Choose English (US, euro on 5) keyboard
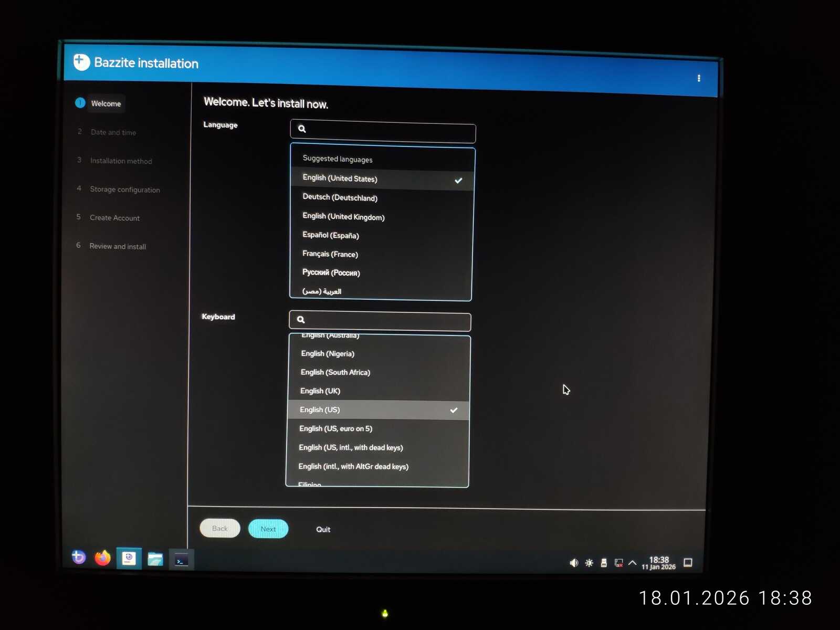This screenshot has width=840, height=630. point(378,429)
